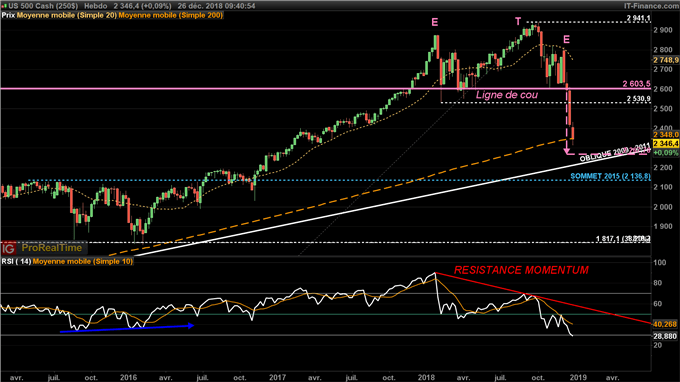Image resolution: width=680 pixels, height=382 pixels.
Task: Select Moyenne mobile (Simple 20) indicator label
Action: [x=67, y=15]
